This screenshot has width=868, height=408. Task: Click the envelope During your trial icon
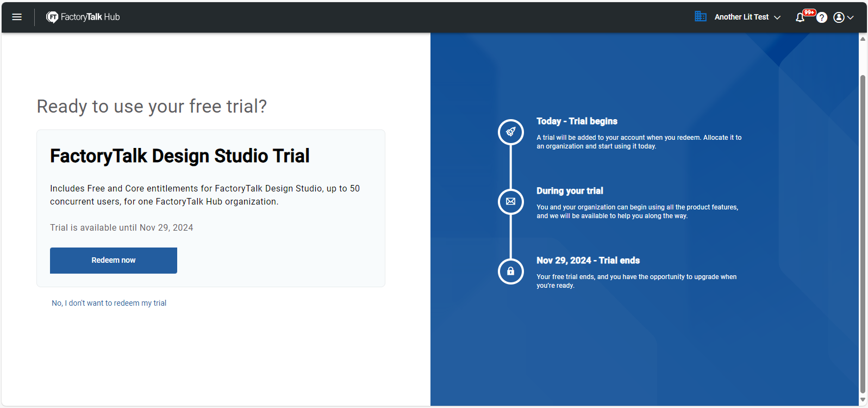511,201
